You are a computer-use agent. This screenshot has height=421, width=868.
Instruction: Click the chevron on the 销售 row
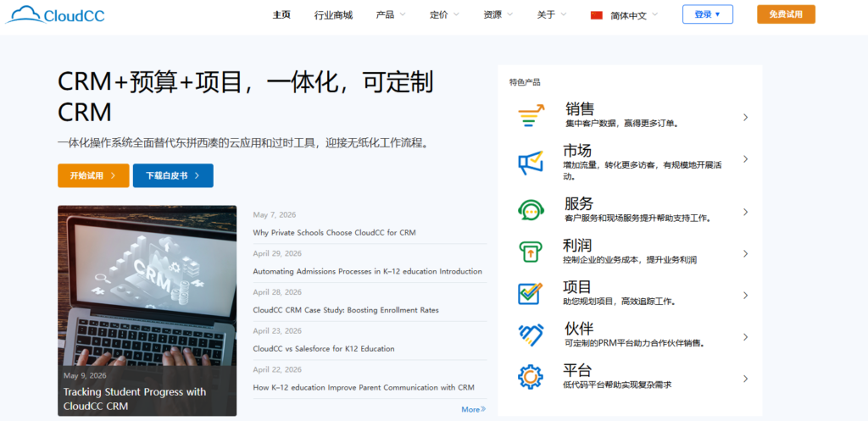746,117
